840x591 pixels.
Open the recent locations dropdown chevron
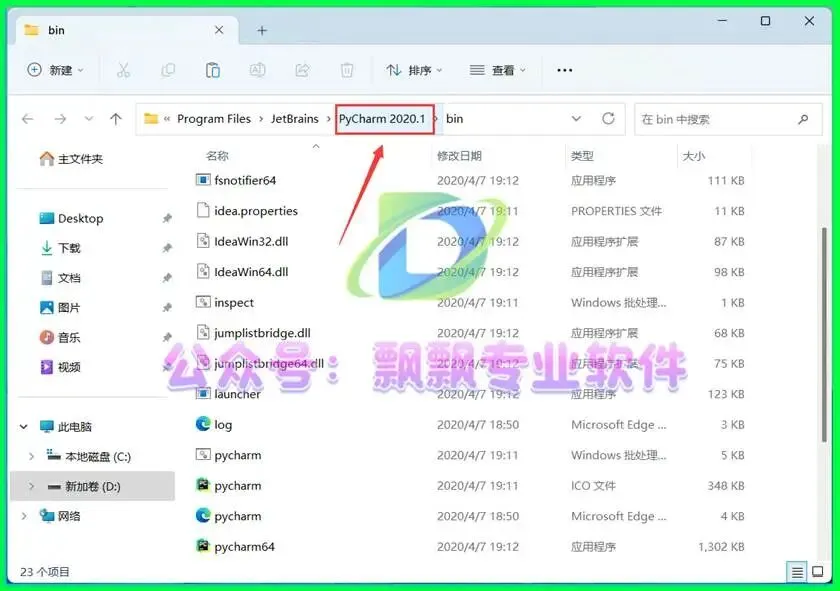(x=88, y=119)
